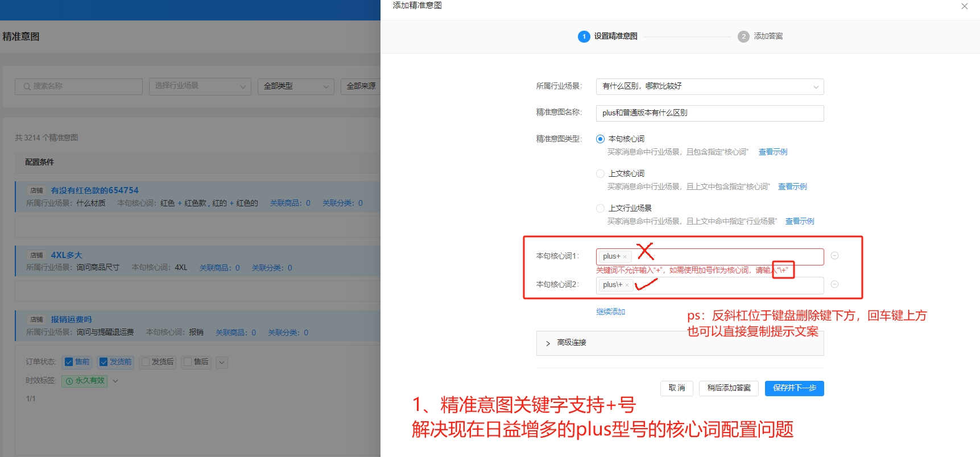Open the 全部类型 dropdown
Image resolution: width=980 pixels, height=457 pixels.
coord(296,86)
